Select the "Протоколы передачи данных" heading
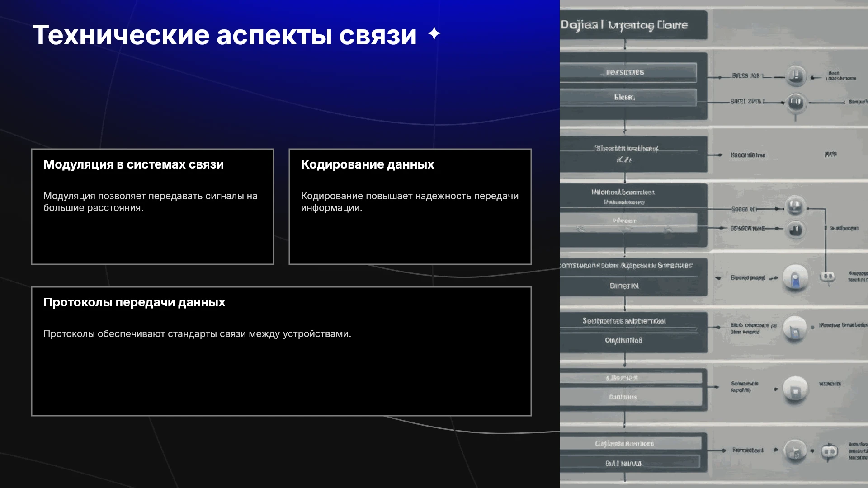This screenshot has width=868, height=488. (134, 302)
